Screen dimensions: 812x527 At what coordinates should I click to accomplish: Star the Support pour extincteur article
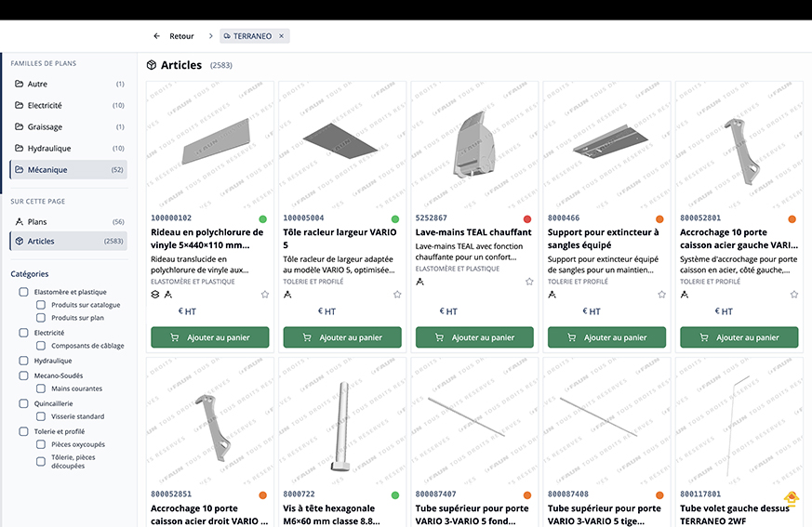[x=661, y=295]
